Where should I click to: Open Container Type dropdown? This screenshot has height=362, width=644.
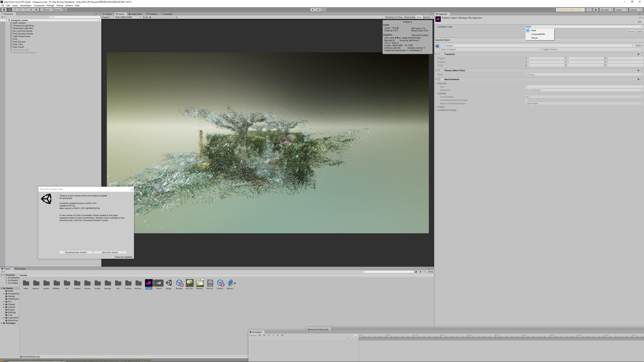(x=584, y=27)
